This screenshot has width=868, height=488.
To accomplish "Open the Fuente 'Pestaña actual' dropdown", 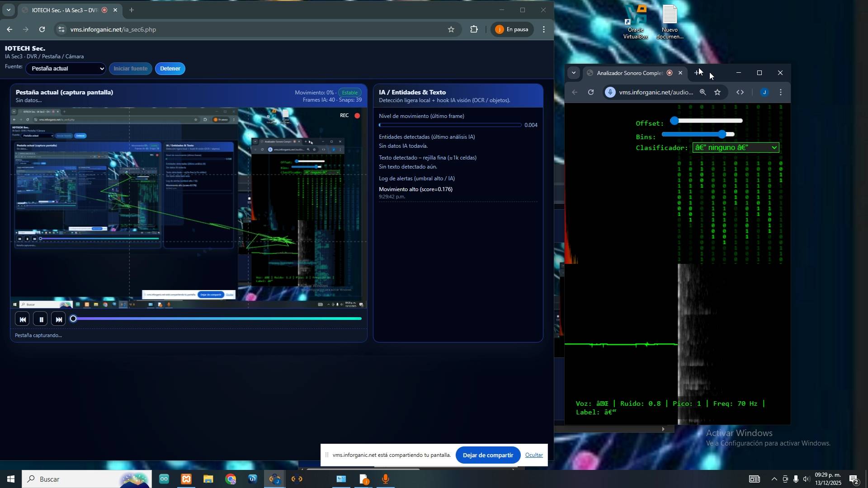I will coord(66,69).
